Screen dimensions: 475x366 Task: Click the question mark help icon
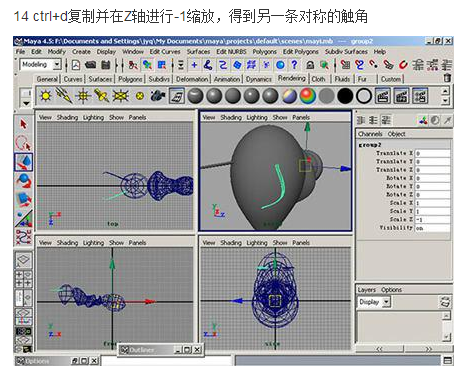coord(294,65)
